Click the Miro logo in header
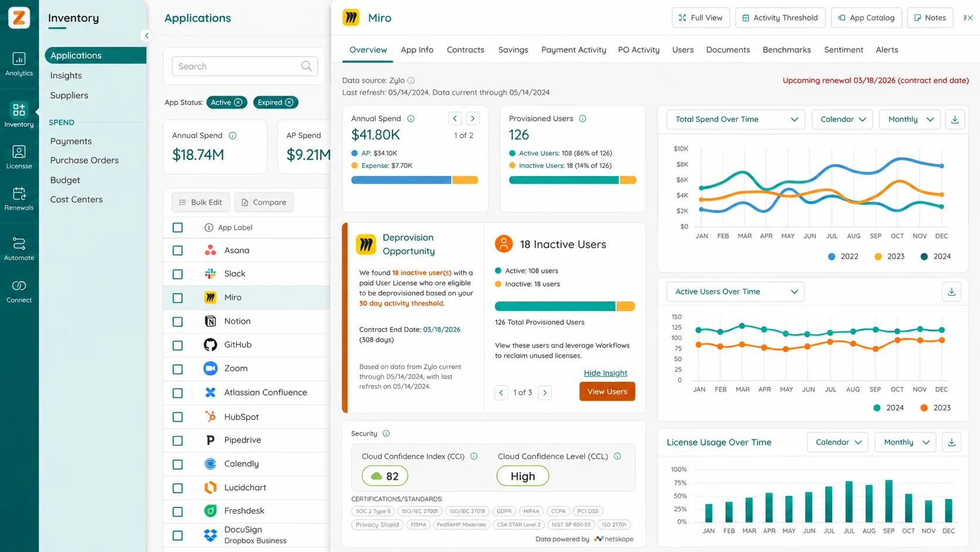980x552 pixels. [x=351, y=18]
